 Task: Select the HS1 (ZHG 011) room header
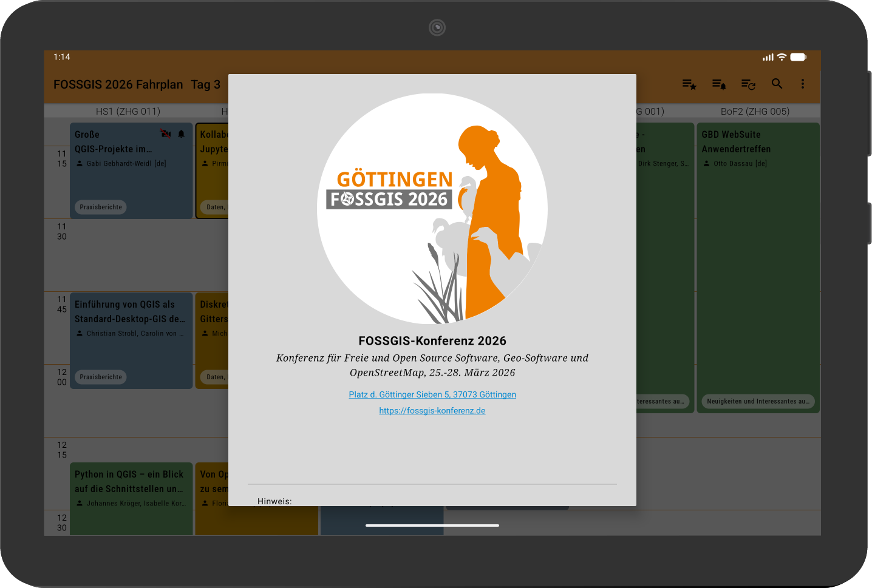pos(128,112)
